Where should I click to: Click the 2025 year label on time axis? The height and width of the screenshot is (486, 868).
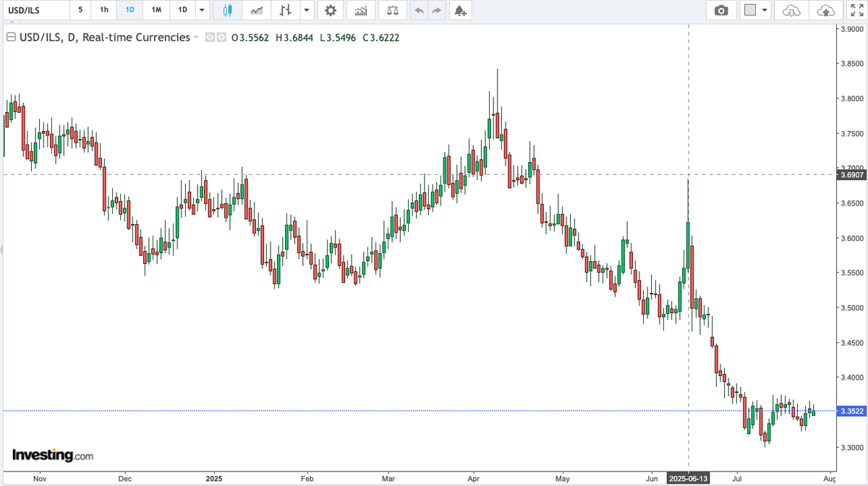coord(214,478)
